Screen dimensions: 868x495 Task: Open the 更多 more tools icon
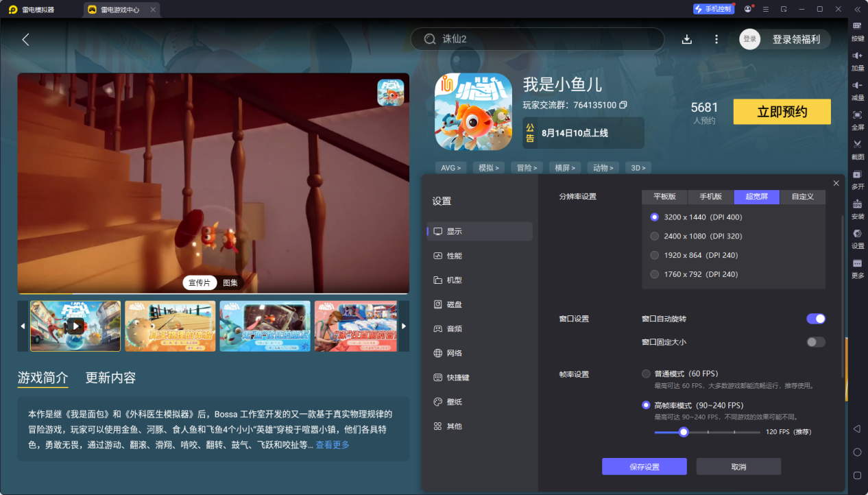tap(857, 263)
